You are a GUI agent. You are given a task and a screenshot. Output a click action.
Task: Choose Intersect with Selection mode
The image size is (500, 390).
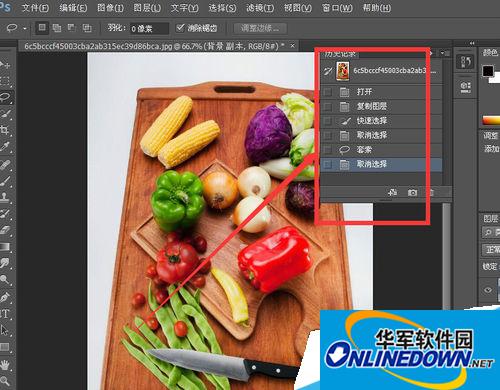tap(87, 28)
